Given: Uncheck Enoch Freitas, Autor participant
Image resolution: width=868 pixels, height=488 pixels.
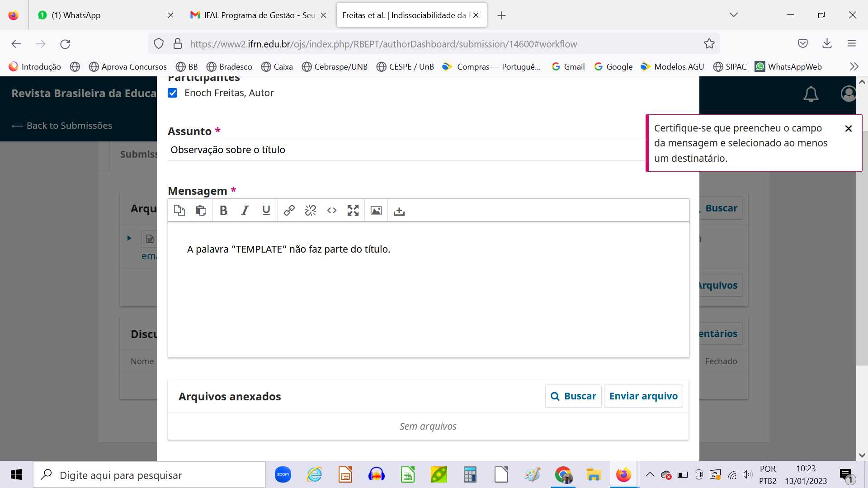Looking at the screenshot, I should point(173,93).
